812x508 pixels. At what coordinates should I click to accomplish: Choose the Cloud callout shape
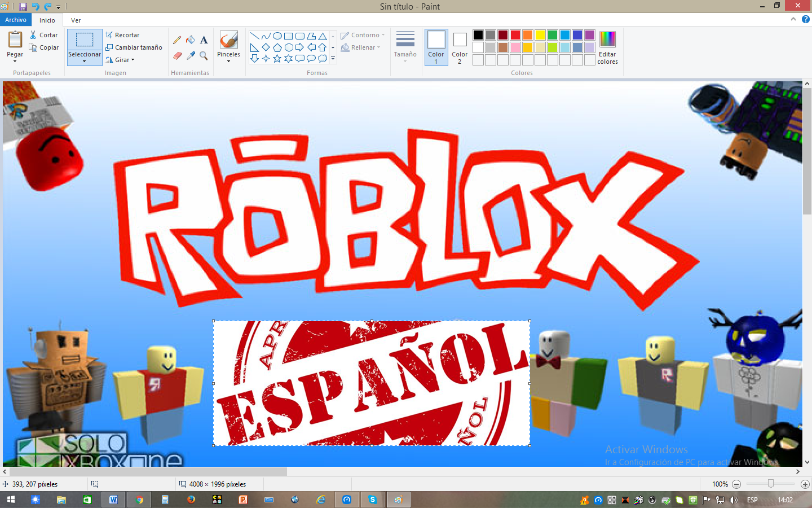tap(322, 58)
